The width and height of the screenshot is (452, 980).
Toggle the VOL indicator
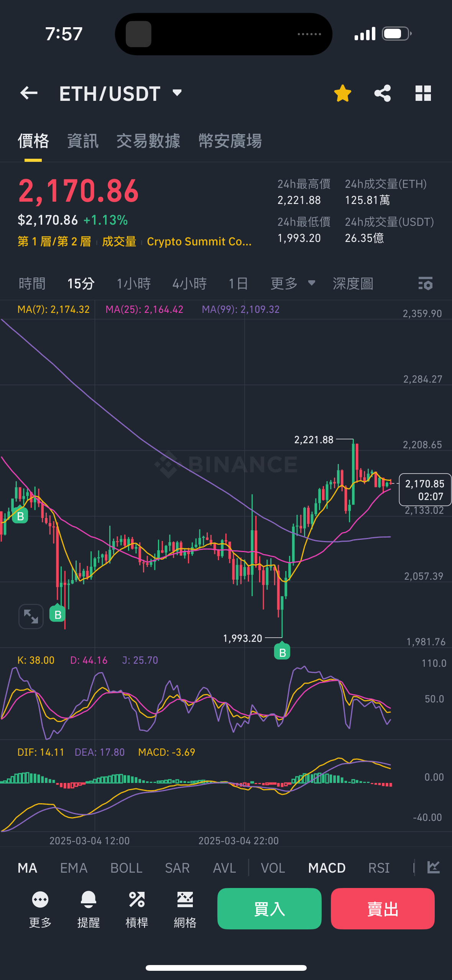pyautogui.click(x=273, y=868)
